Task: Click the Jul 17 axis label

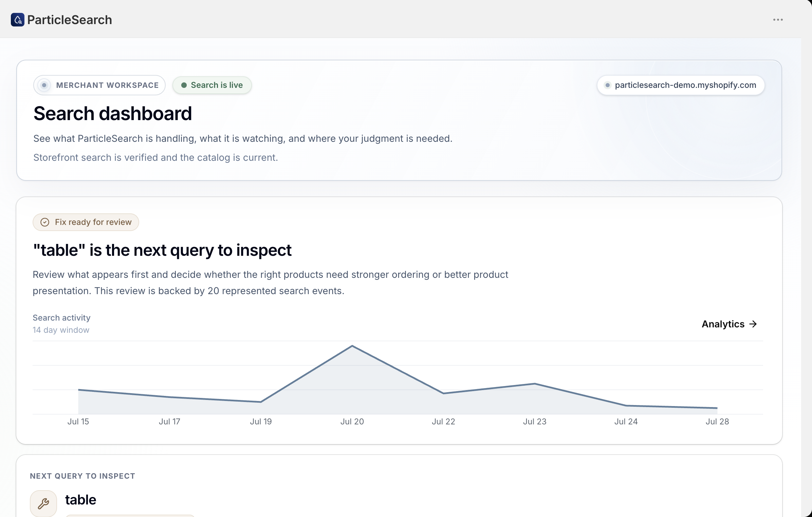Action: (169, 422)
